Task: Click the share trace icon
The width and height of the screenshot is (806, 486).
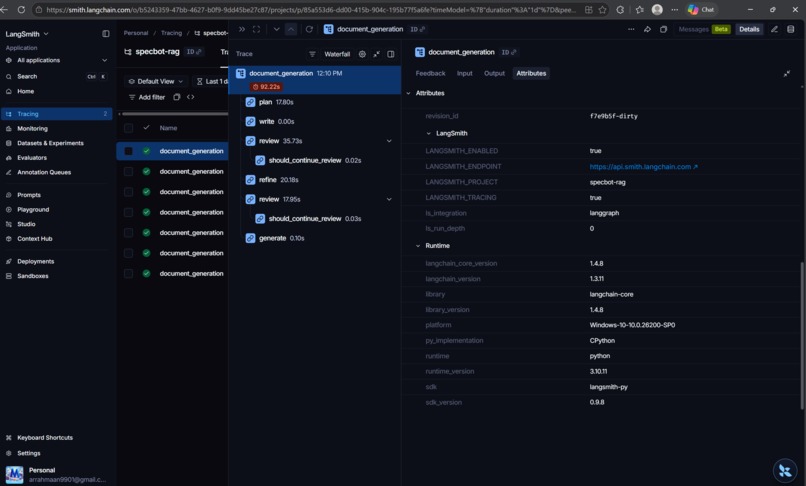Action: coord(647,29)
